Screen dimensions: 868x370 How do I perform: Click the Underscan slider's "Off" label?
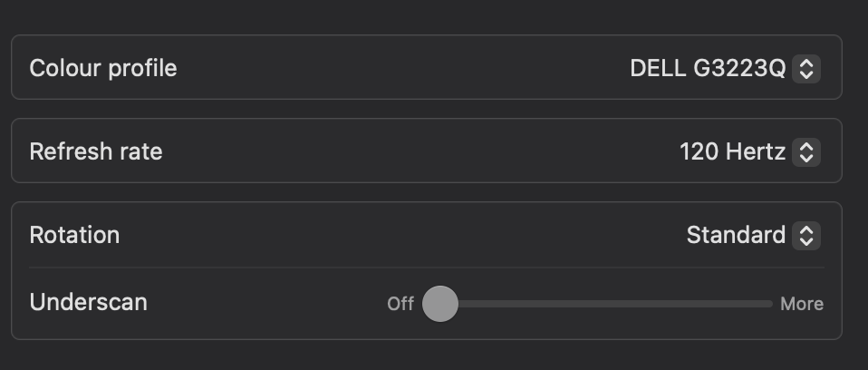[x=400, y=304]
